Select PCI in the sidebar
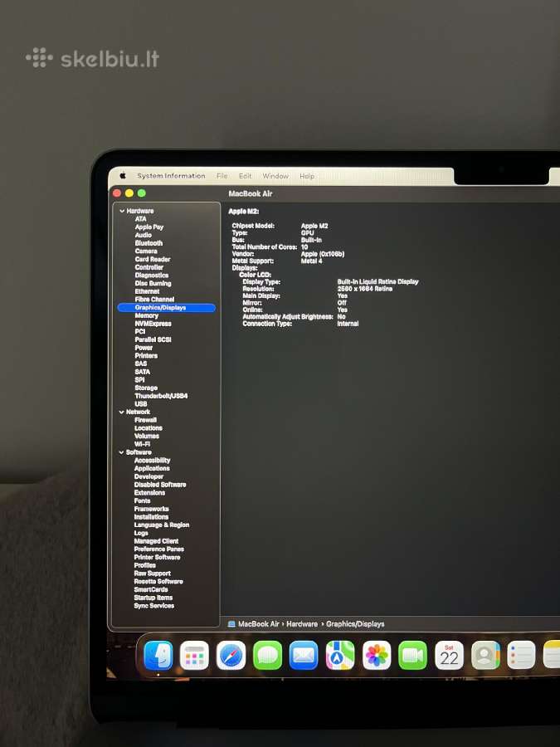This screenshot has width=560, height=747. point(140,331)
